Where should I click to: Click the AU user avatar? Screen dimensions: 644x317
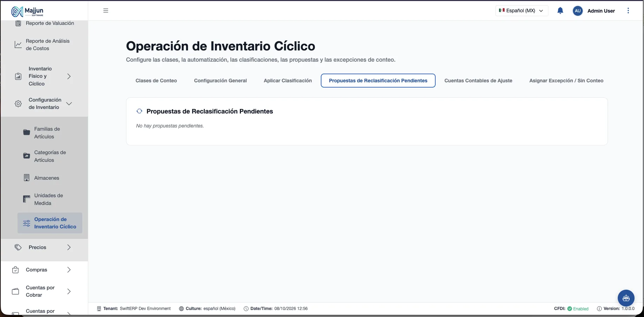click(578, 11)
